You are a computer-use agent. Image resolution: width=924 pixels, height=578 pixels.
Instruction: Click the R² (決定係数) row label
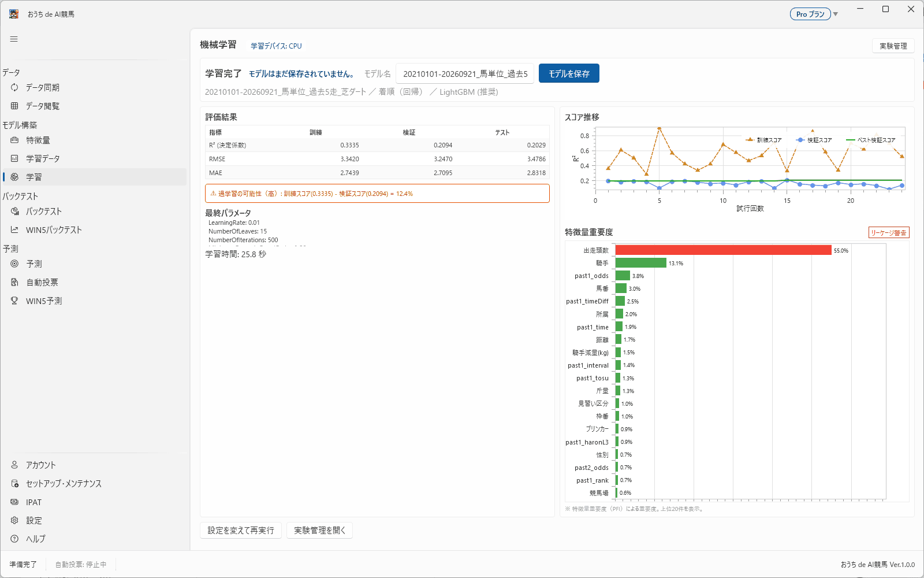[x=228, y=145]
